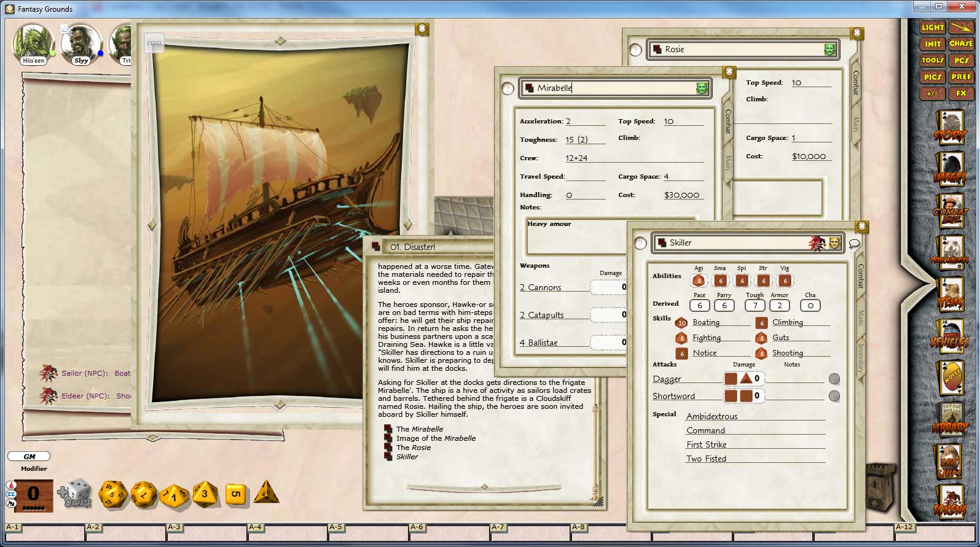Switch to Main tab on Skiller sheet

[x=860, y=317]
